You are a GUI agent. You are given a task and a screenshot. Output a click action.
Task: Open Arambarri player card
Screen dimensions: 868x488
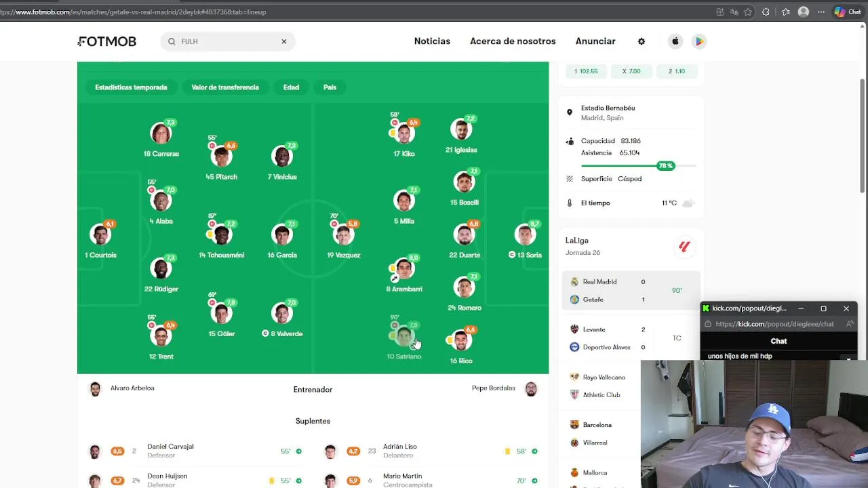(403, 274)
